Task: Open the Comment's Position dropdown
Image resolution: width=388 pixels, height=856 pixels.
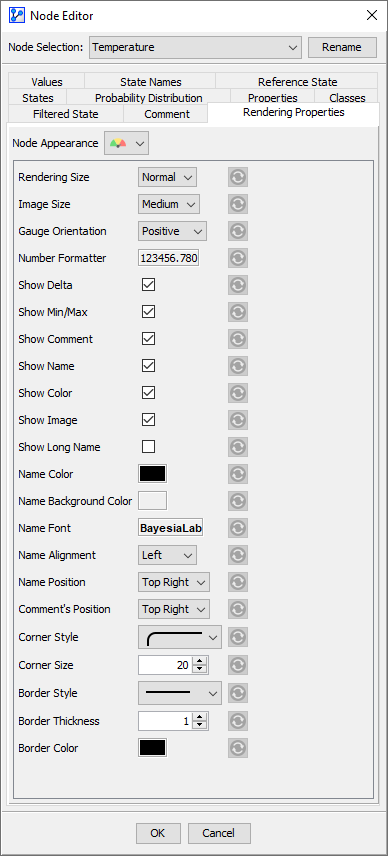Action: [174, 609]
